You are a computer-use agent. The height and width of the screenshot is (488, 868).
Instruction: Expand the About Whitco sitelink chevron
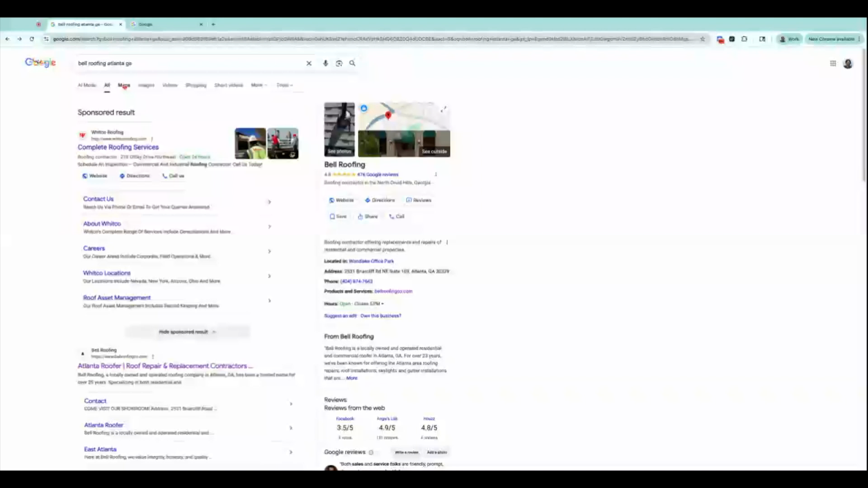tap(269, 227)
